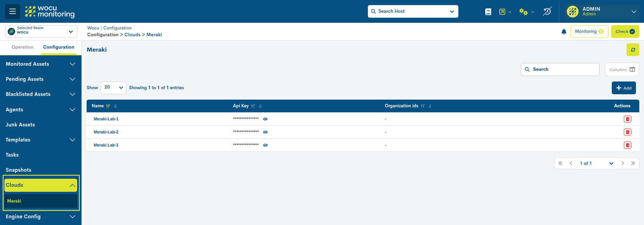The image size is (644, 225).
Task: Reveal the Meraki-Lab-2 API key
Action: (265, 132)
